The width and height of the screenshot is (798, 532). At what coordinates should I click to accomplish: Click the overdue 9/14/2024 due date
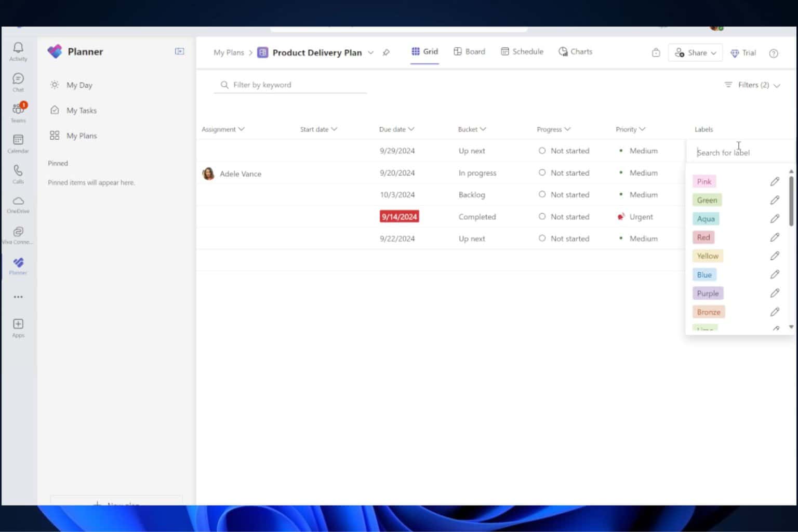coord(399,217)
